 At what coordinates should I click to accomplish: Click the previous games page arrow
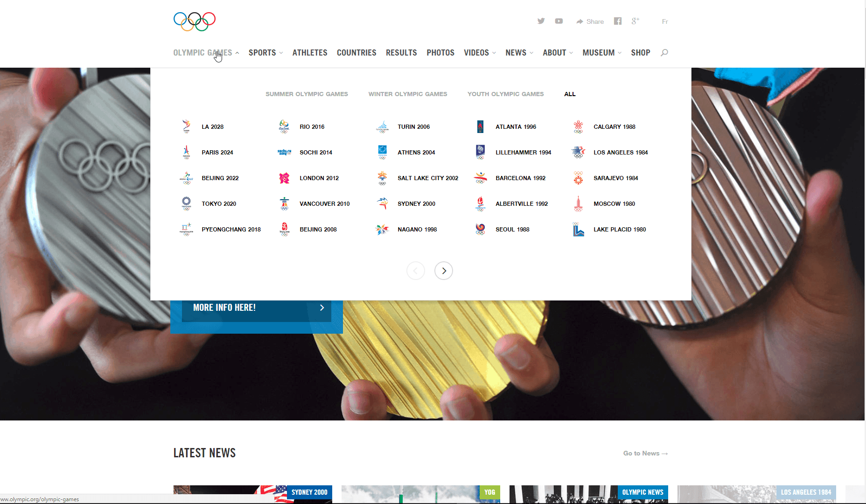point(416,271)
